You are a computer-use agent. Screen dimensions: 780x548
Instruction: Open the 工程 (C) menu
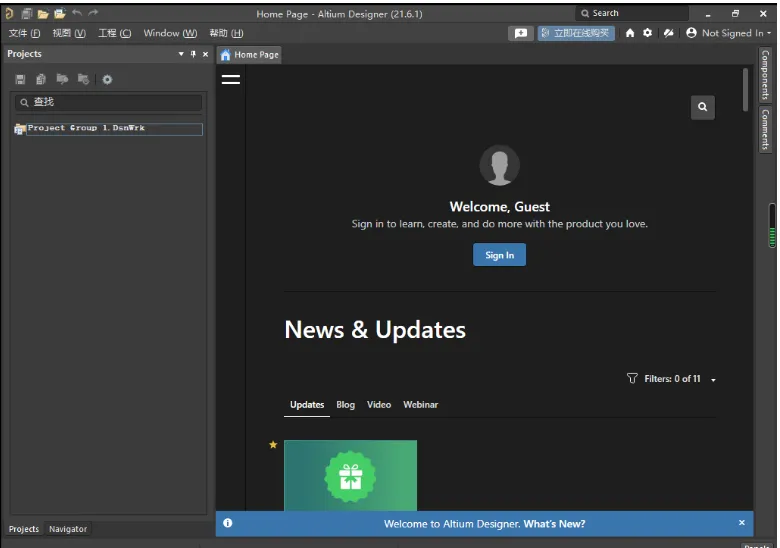point(114,33)
